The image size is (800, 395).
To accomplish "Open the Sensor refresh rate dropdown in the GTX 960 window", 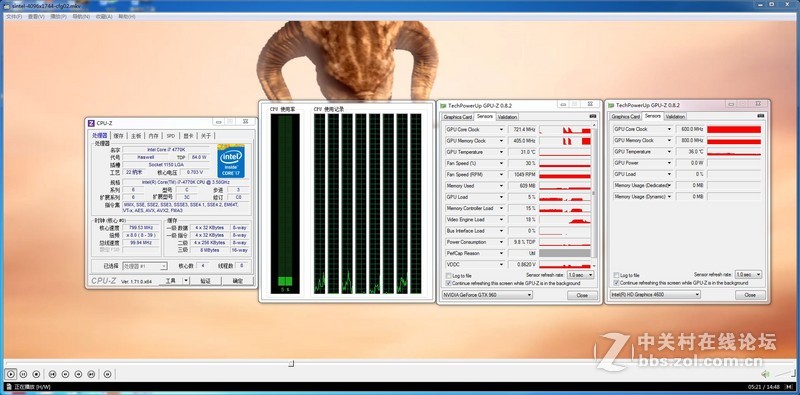I will [581, 275].
